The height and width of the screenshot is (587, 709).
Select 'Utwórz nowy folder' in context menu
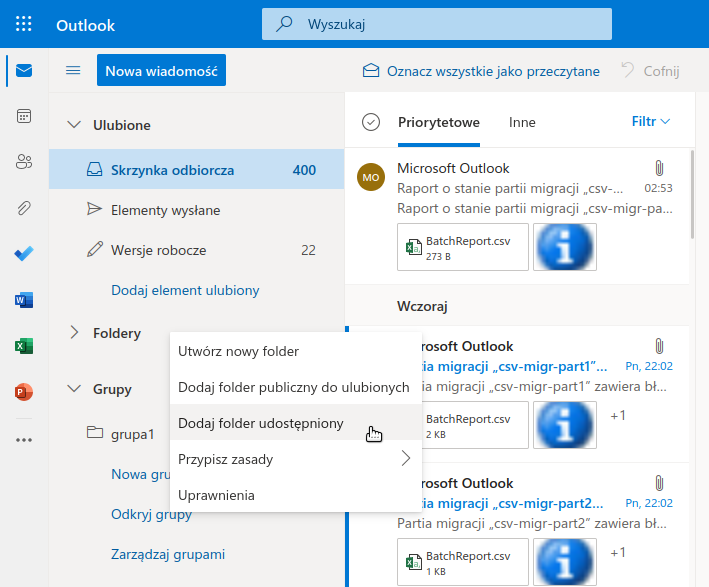pos(238,351)
